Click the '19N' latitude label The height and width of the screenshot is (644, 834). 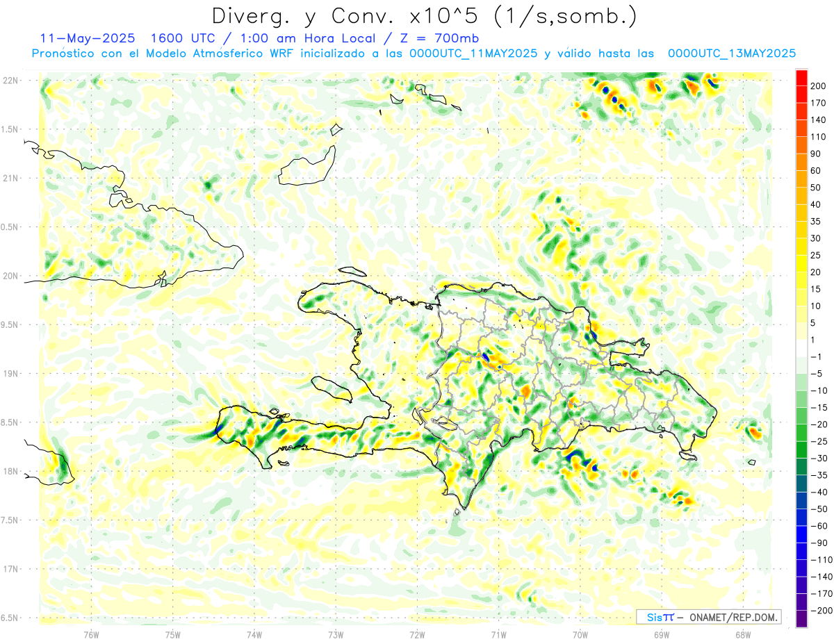pos(10,374)
